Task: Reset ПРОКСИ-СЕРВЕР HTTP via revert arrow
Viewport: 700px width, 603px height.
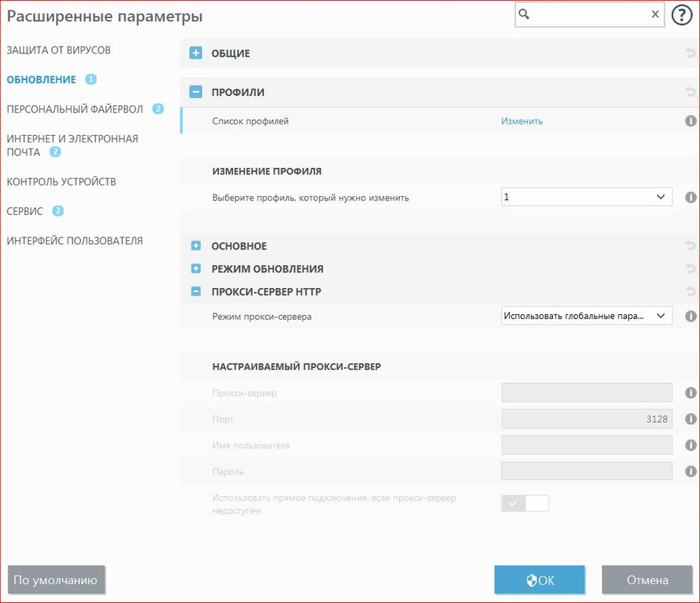Action: (691, 291)
